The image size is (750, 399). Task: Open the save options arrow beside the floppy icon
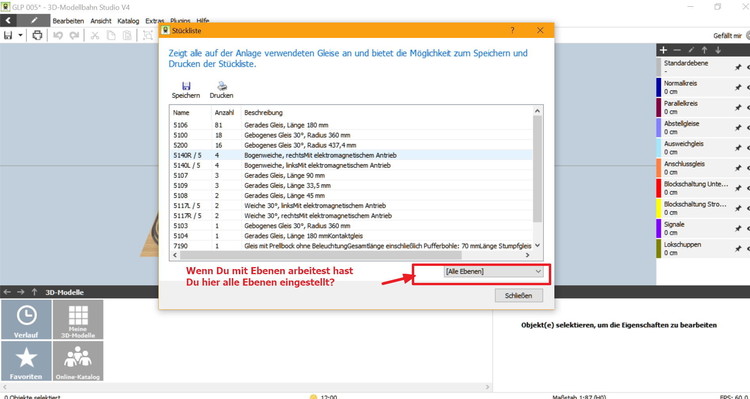(20, 35)
